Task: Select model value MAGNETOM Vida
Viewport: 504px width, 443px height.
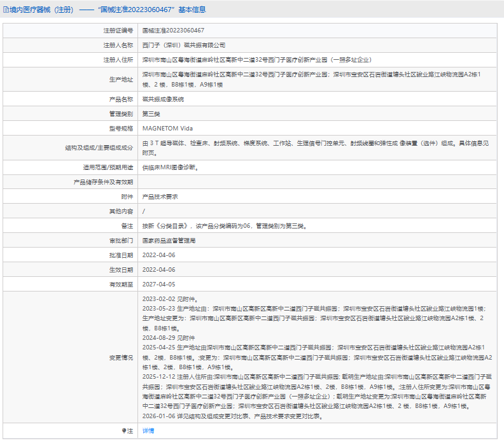Action: tap(167, 129)
